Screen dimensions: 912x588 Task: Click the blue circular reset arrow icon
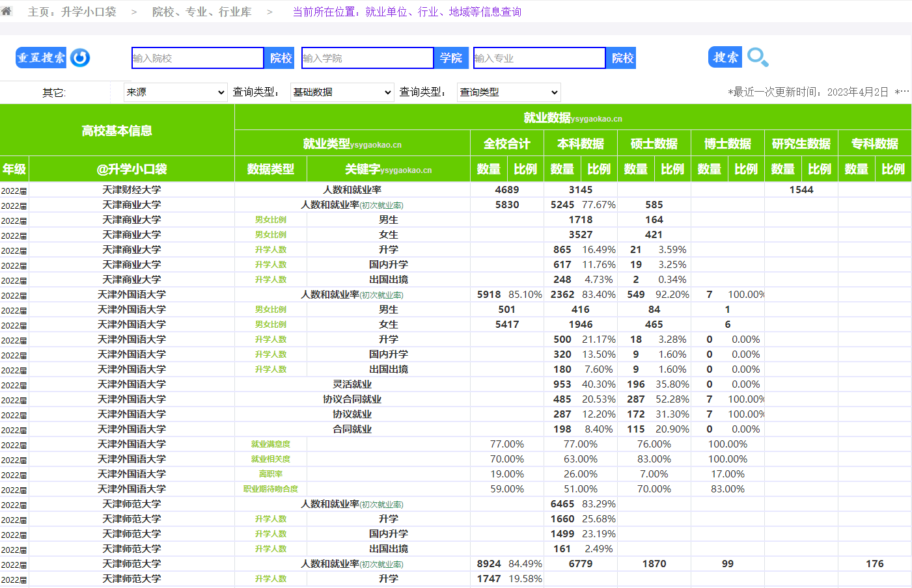80,58
